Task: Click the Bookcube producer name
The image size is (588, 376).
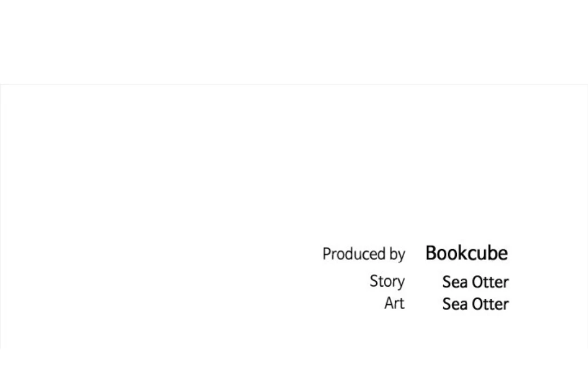Action: pyautogui.click(x=467, y=253)
